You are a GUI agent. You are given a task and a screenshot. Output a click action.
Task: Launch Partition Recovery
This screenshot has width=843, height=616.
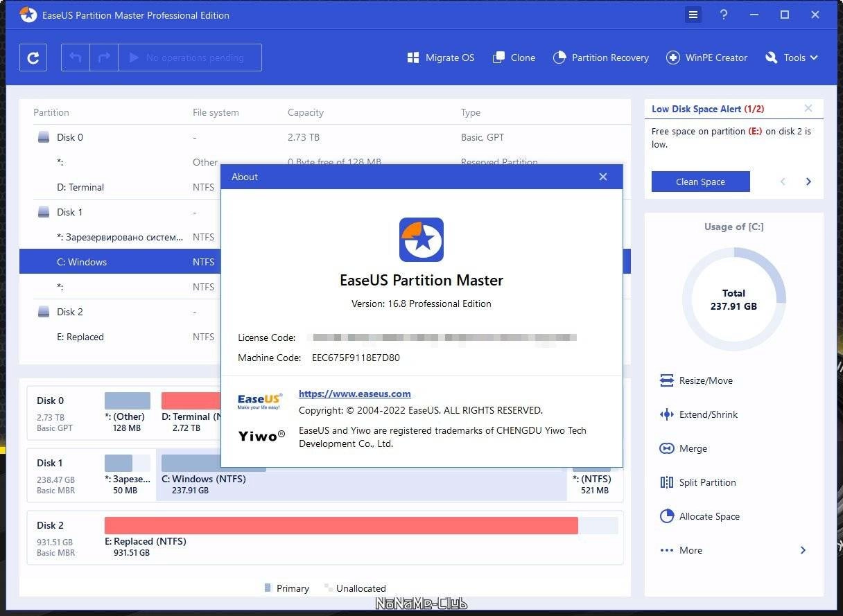[x=601, y=58]
